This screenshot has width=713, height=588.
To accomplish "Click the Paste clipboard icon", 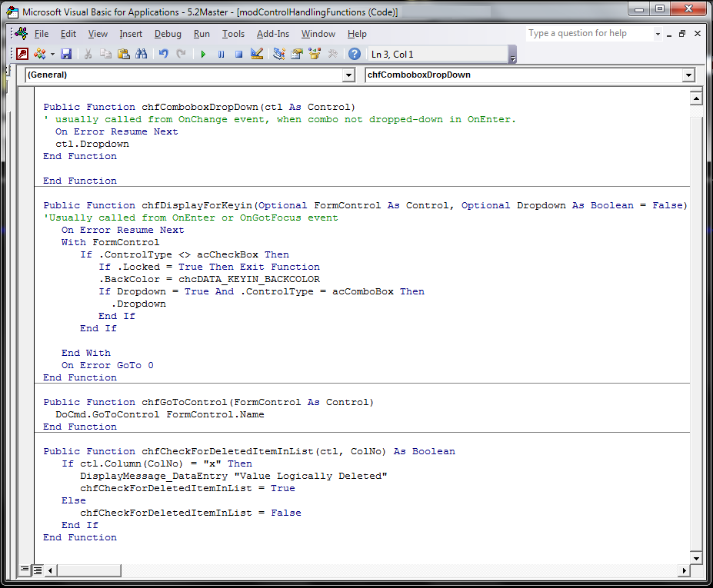I will coord(123,54).
